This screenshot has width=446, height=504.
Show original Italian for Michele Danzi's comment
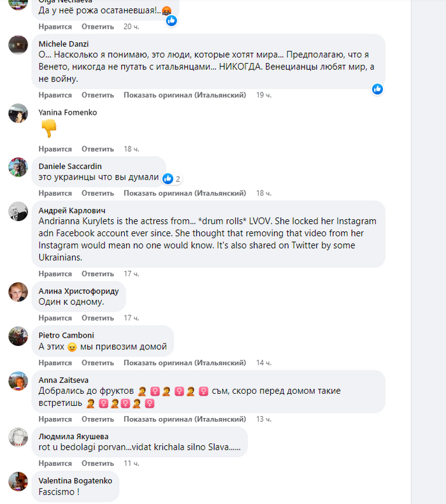[x=185, y=95]
